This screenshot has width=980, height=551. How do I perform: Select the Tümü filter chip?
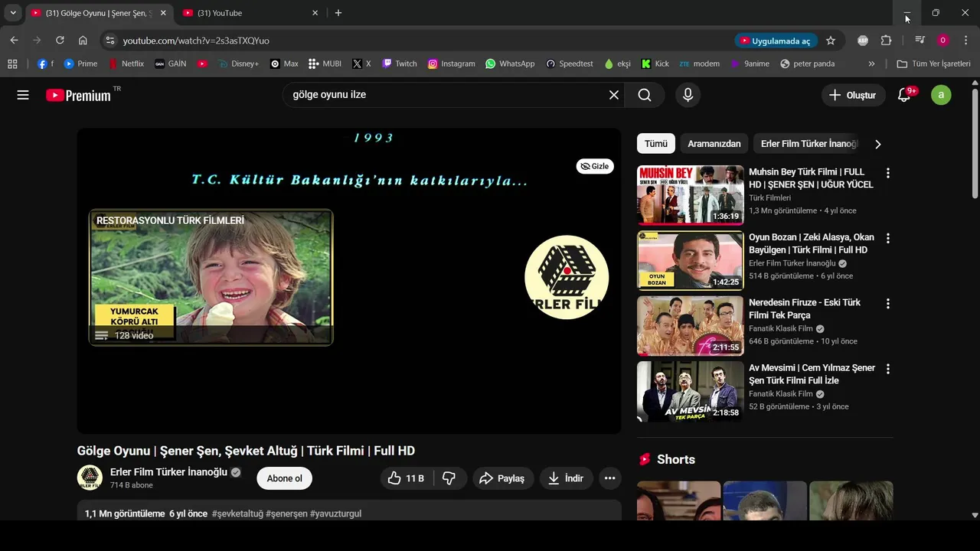(655, 143)
